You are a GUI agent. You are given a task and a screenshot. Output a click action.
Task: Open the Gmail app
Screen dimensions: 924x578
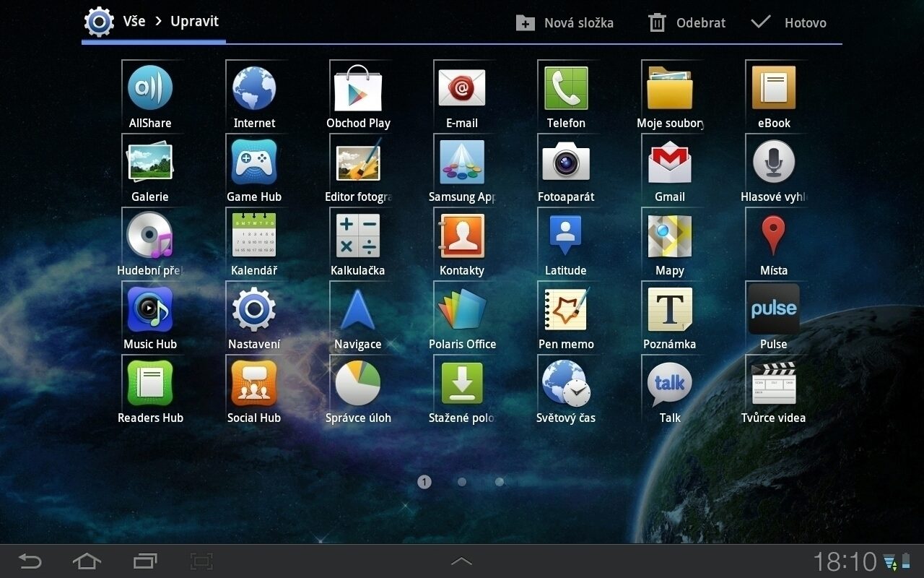[x=670, y=162]
